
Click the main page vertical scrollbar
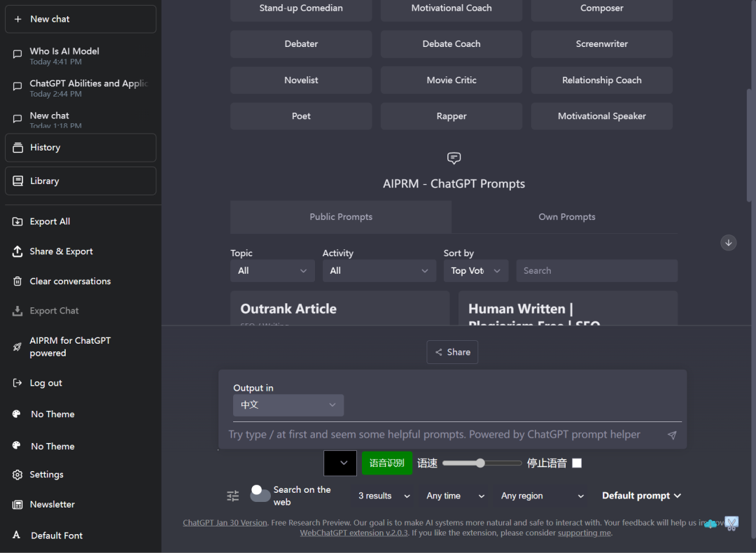(749, 145)
